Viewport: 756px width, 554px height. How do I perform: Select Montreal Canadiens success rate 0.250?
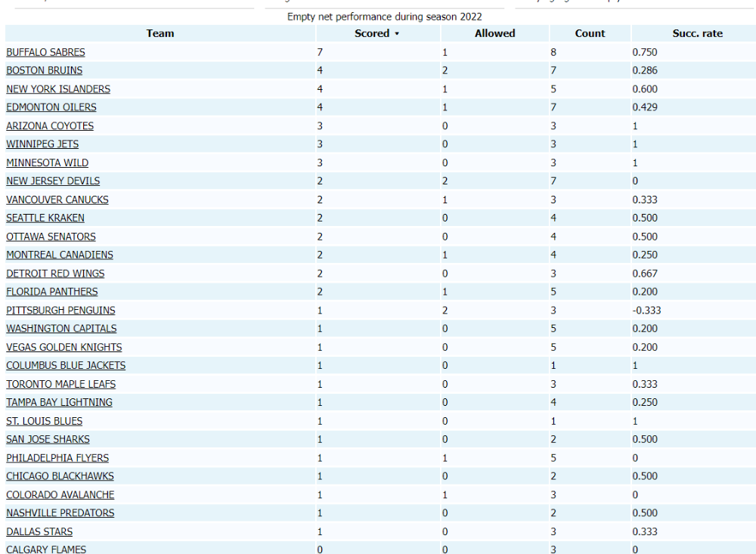click(645, 255)
